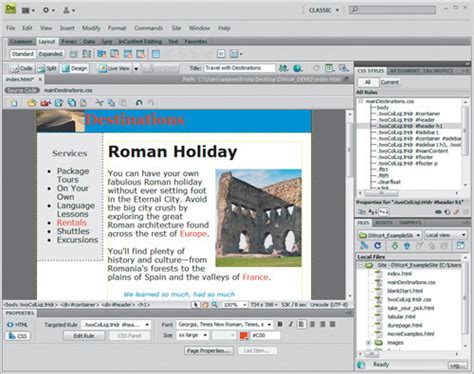Select take_your_pick.html in Local Files
Image resolution: width=474 pixels, height=374 pixels.
tap(411, 308)
